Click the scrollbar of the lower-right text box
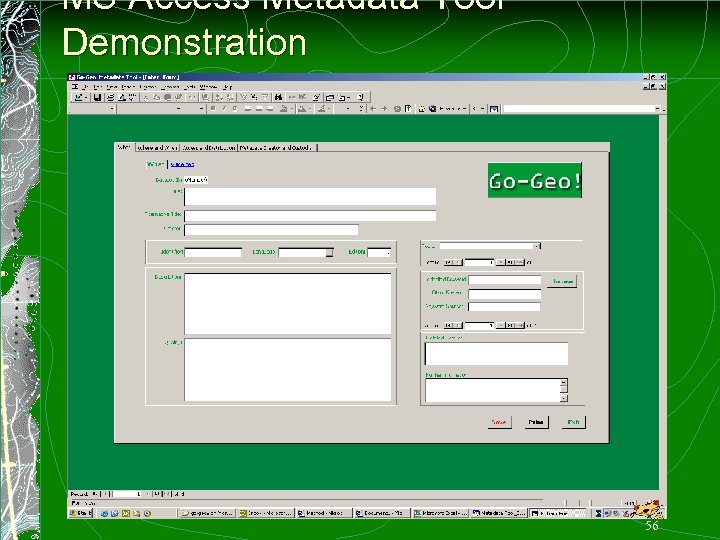720x540 pixels. tap(564, 390)
